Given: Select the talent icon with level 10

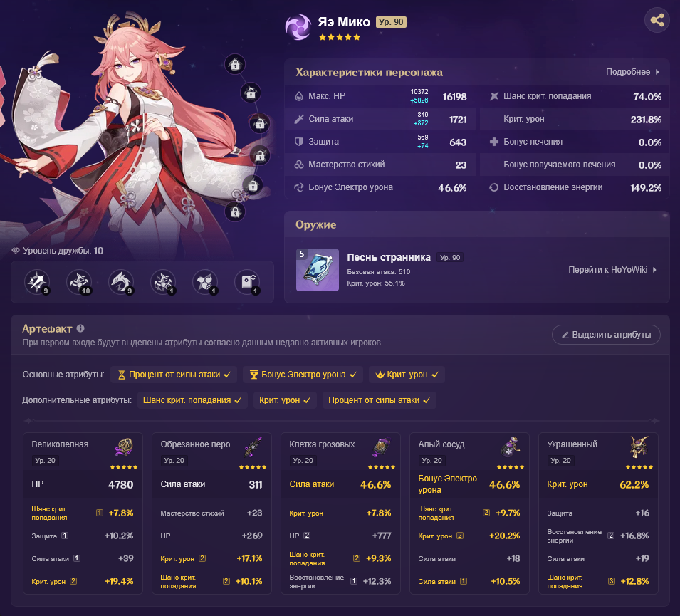Looking at the screenshot, I should pos(79,282).
